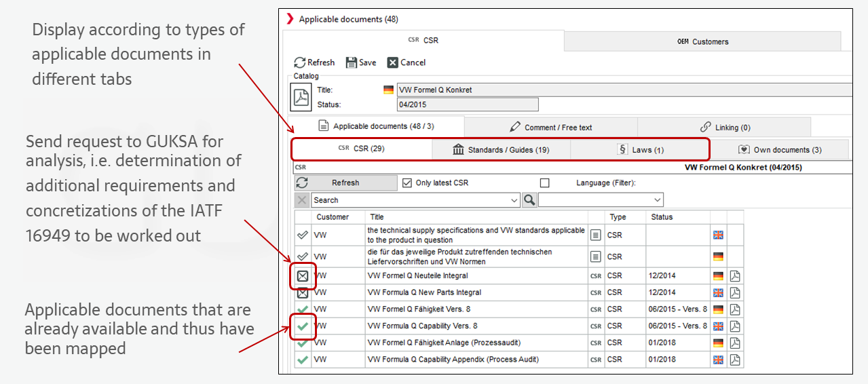Select the OEM Customers tab

coord(702,41)
